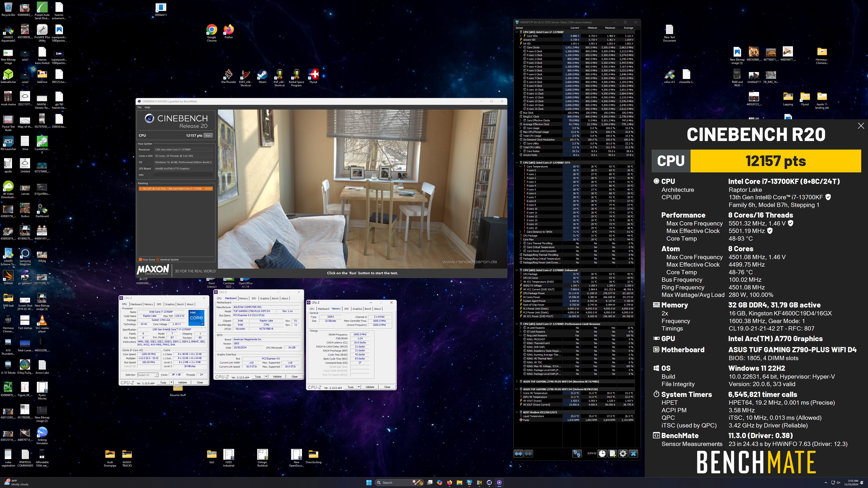Expand Core Distance to TjMAX row

pyautogui.click(x=521, y=232)
